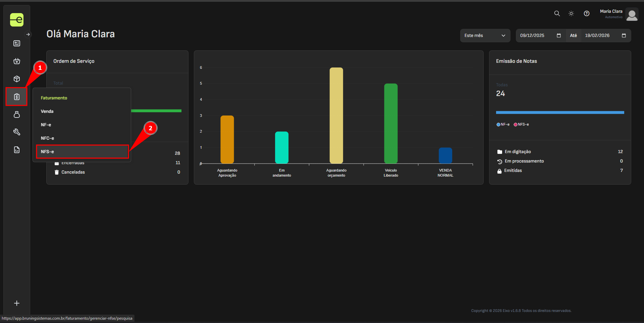Toggle NF-e legend series

point(503,125)
